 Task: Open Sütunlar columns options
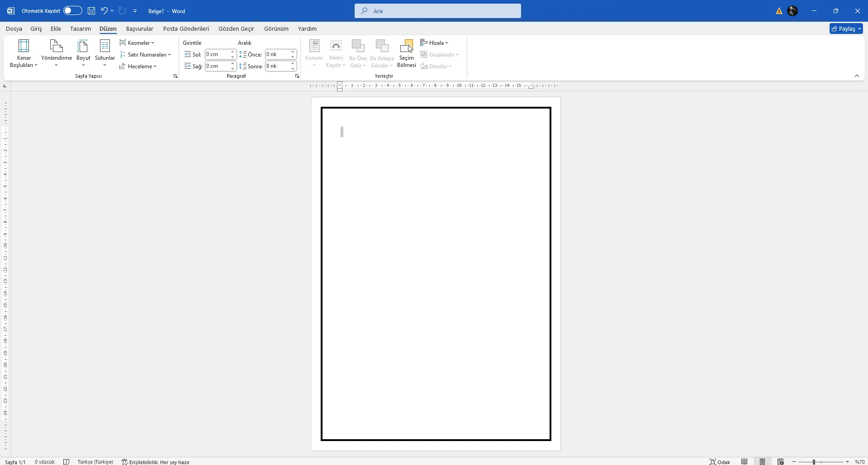[105, 53]
